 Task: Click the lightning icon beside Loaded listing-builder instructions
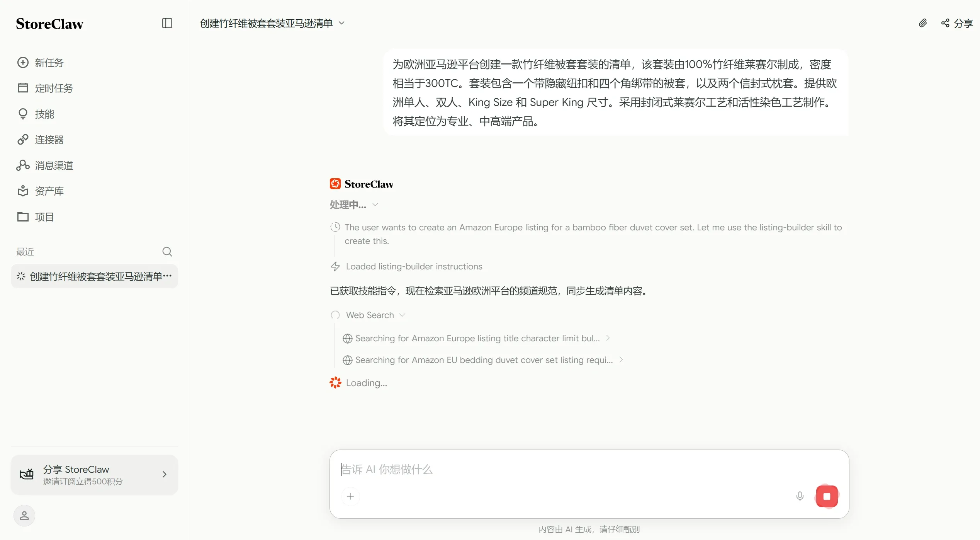click(335, 266)
